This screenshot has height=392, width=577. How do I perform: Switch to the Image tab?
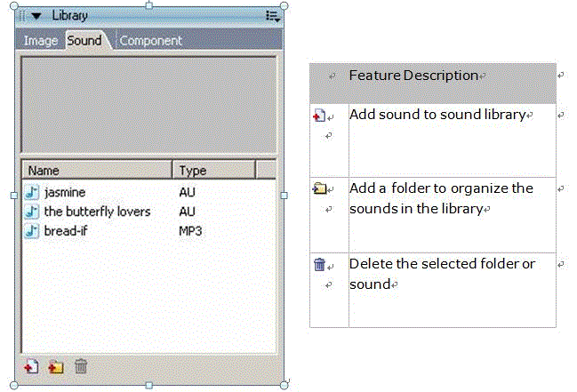coord(41,41)
